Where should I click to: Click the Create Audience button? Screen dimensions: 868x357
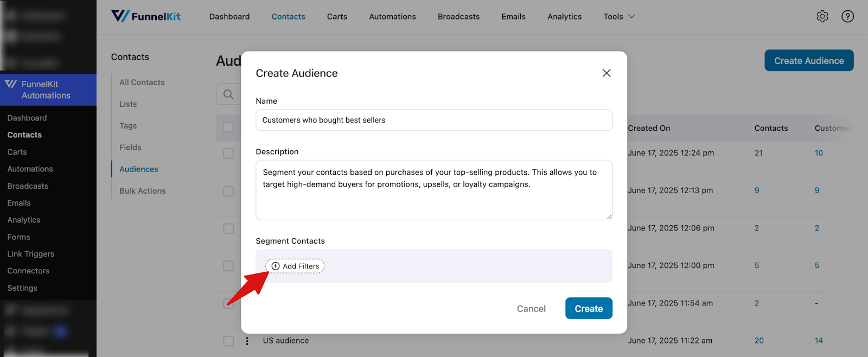point(809,60)
